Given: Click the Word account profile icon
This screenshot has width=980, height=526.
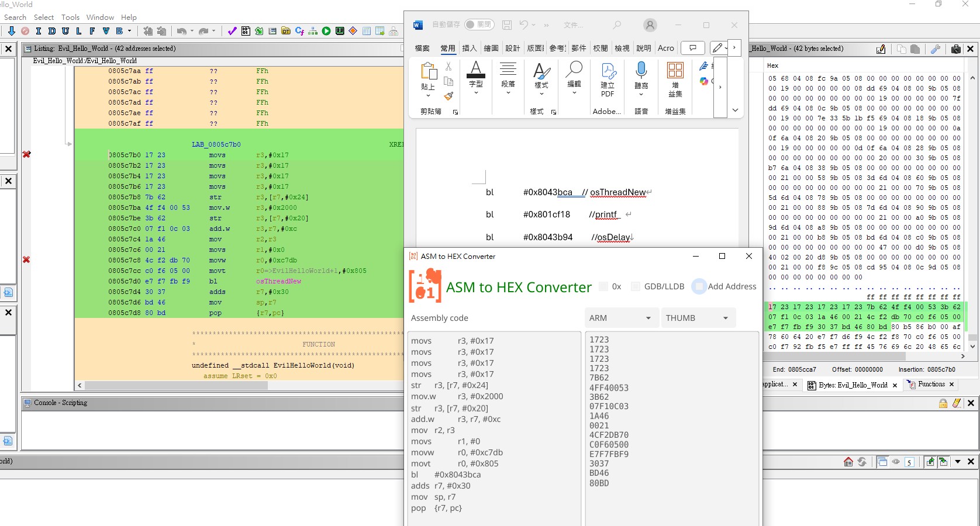Looking at the screenshot, I should click(x=650, y=25).
